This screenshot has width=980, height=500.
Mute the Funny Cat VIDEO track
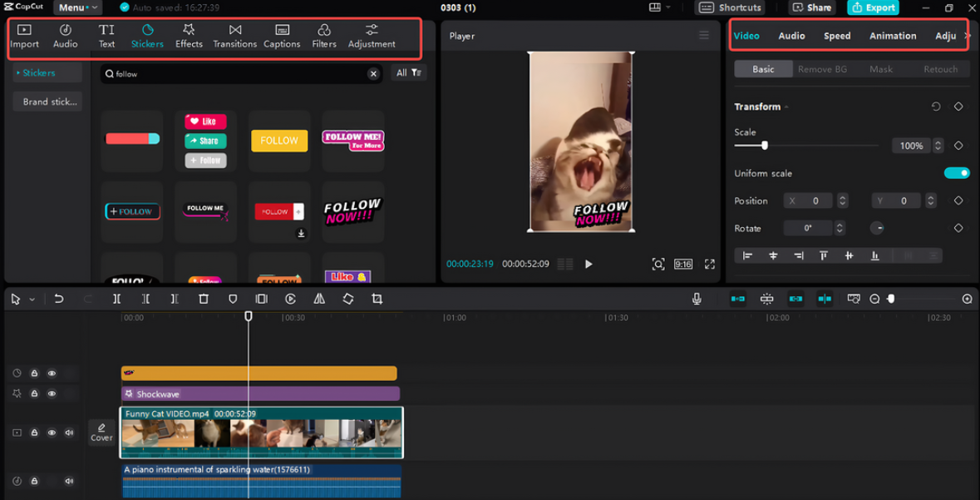[x=69, y=433]
